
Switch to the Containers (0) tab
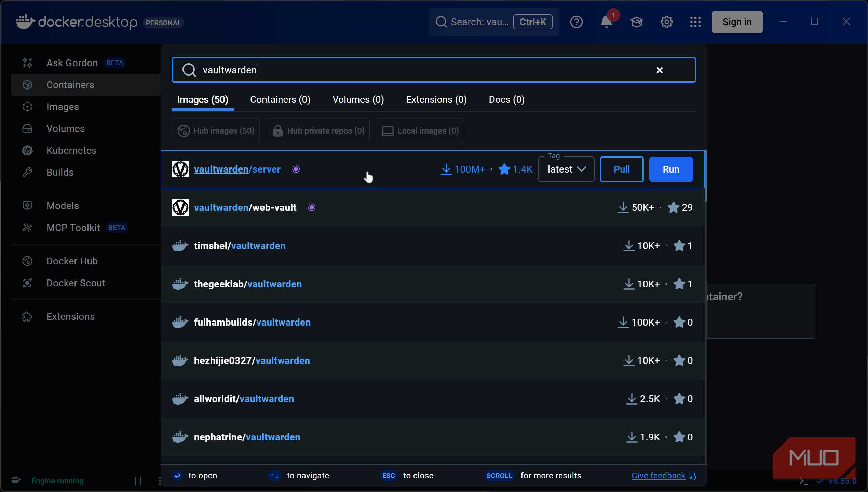(x=280, y=100)
